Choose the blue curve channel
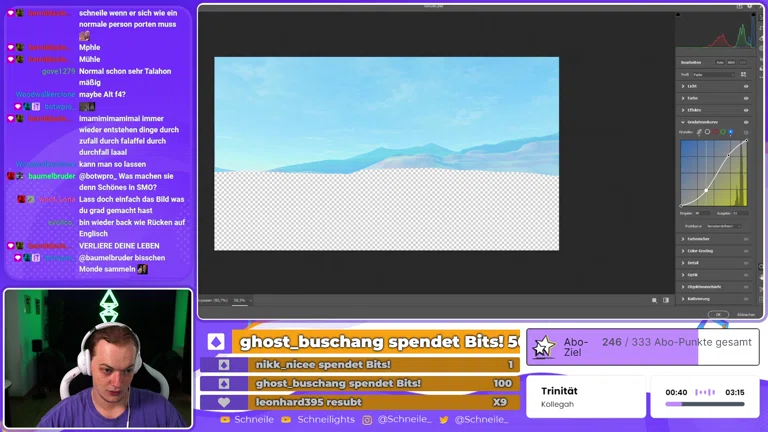Screen dimensions: 768x432 click(x=731, y=132)
